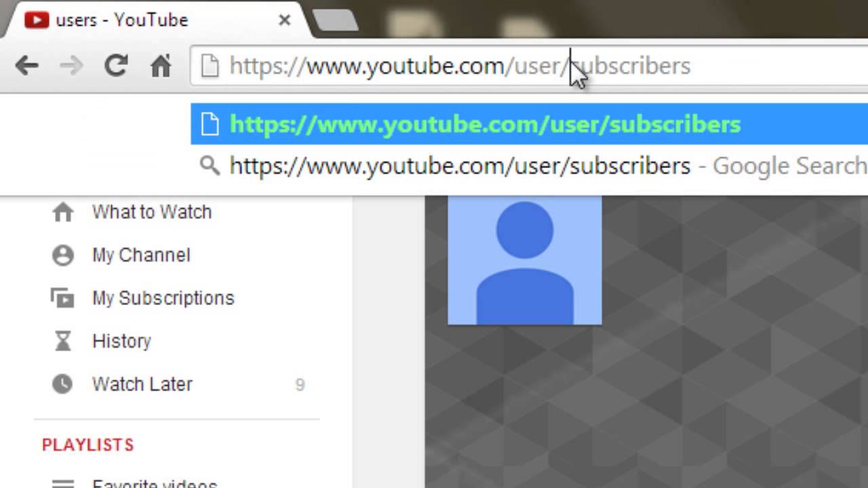
Task: Open the Watch Later list
Action: [142, 384]
